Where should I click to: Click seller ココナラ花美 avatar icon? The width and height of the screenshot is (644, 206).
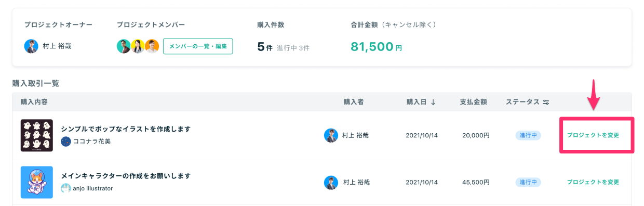coord(66,141)
